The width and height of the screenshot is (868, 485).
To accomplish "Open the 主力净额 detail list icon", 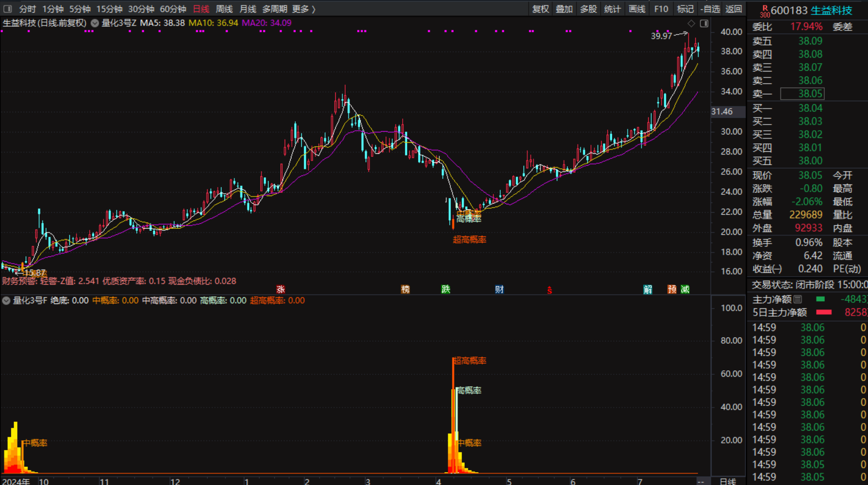I will click(798, 300).
